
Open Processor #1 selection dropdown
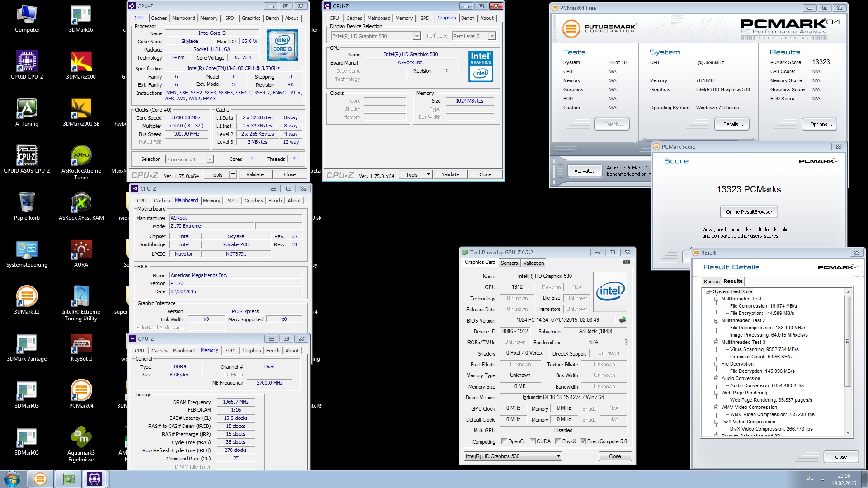pos(189,160)
